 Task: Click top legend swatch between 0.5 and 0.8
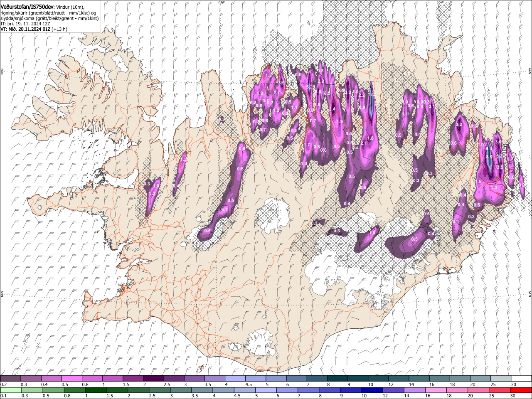72,378
